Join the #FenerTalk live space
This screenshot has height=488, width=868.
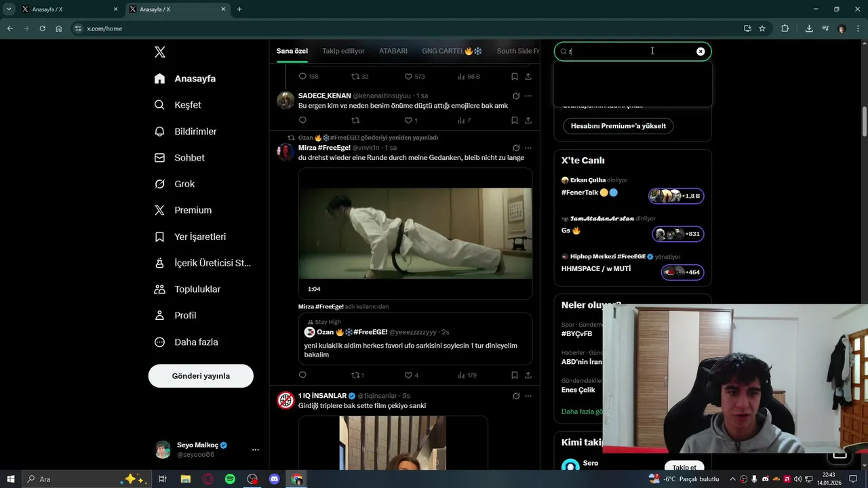click(x=677, y=196)
